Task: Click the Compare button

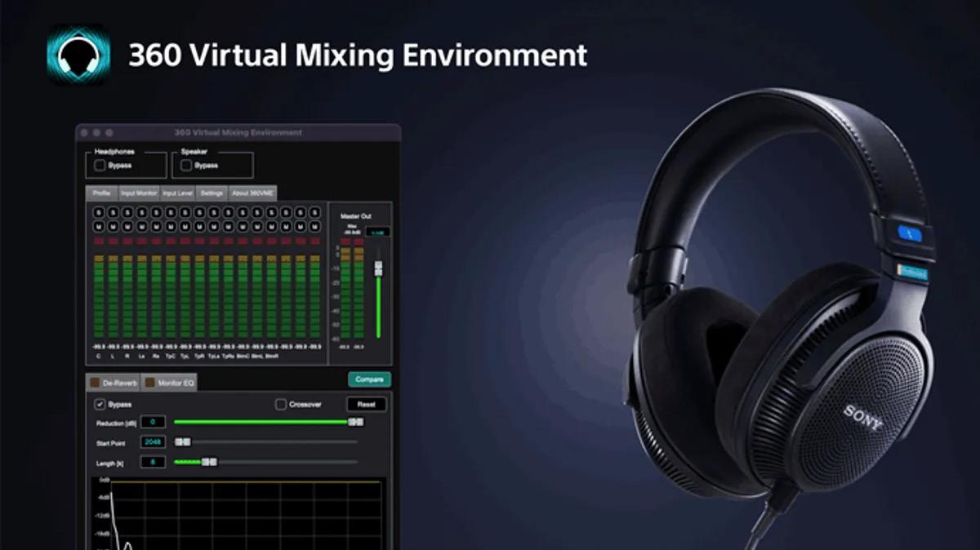Action: (x=369, y=379)
